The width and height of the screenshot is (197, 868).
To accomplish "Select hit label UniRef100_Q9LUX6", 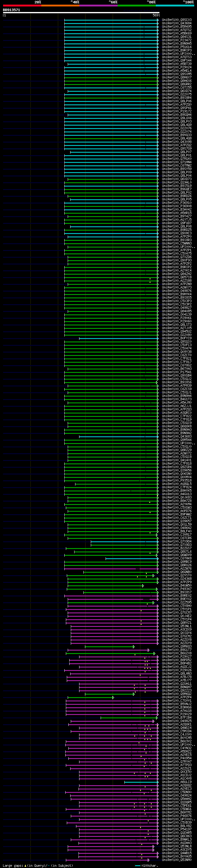I will [x=177, y=118].
